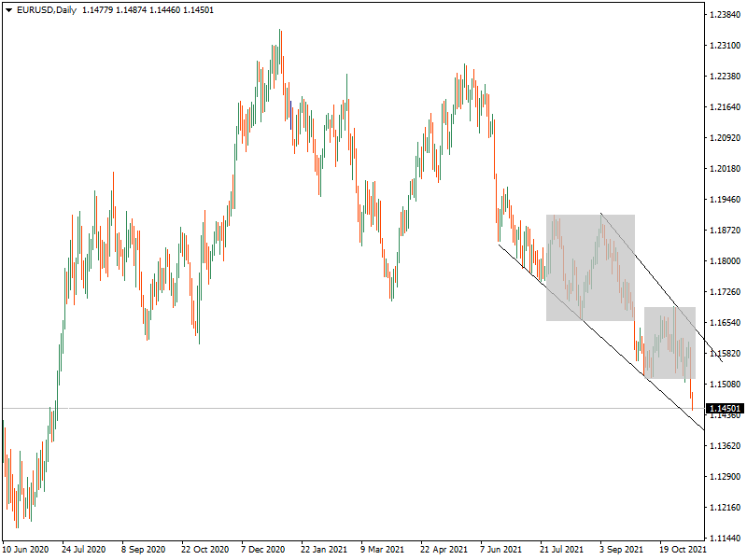Click the 1.18000 price scale label
The image size is (747, 560).
(x=726, y=261)
